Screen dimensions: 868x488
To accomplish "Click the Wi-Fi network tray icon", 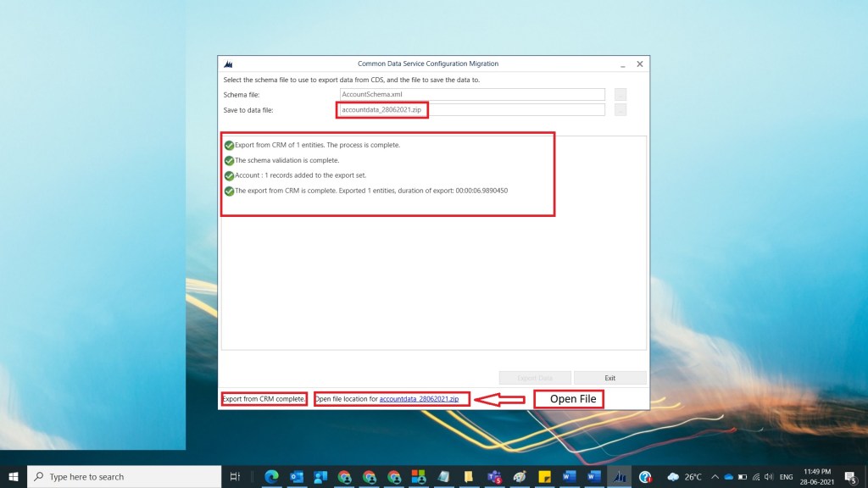I will point(754,477).
